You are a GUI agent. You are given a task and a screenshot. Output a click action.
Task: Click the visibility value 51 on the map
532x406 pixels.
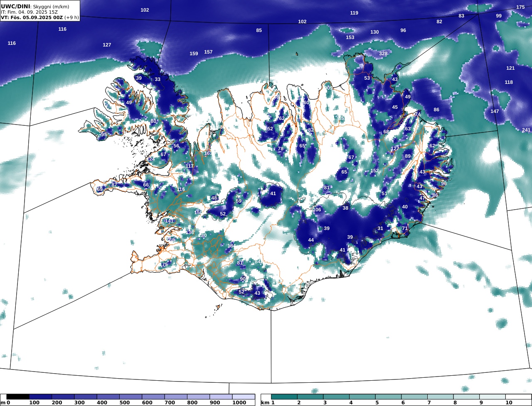384,193
